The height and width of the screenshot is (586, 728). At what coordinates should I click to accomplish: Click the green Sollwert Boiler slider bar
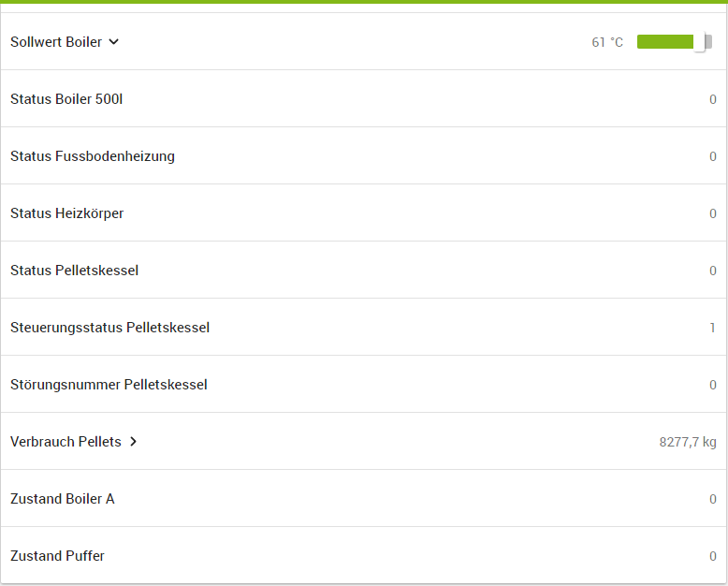665,42
